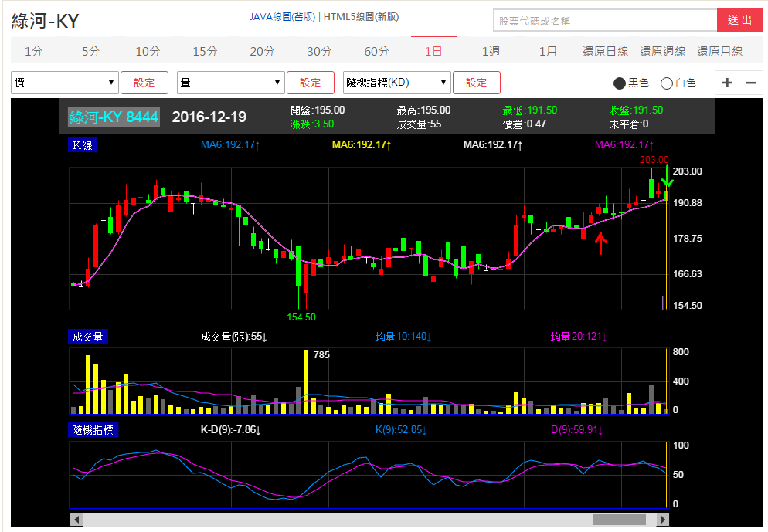This screenshot has width=768, height=532.
Task: Click the stock code search field
Action: (x=605, y=21)
